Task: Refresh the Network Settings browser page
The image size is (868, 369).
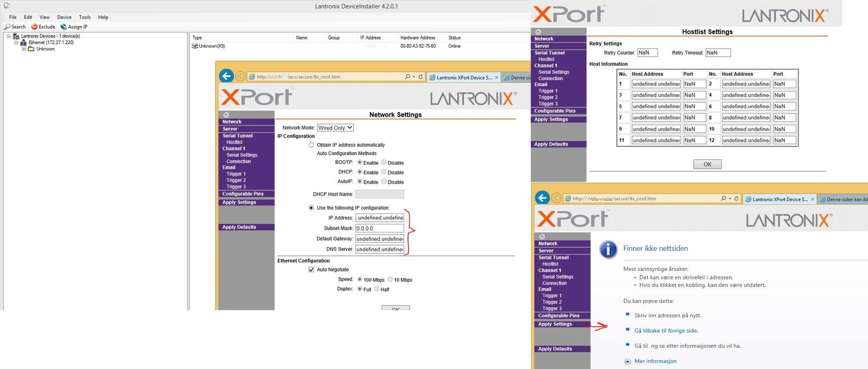Action: tap(420, 77)
